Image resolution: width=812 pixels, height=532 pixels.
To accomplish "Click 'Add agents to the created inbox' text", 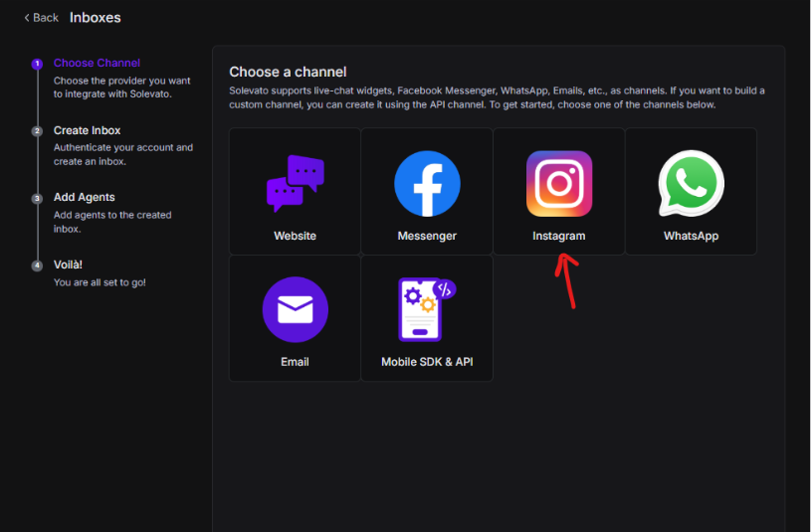I will point(112,222).
